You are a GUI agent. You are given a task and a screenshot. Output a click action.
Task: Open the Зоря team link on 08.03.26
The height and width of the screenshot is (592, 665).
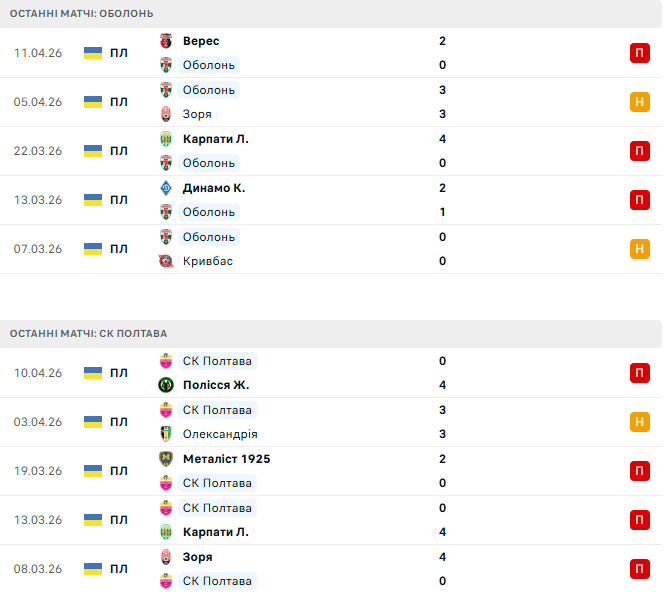[x=197, y=557]
